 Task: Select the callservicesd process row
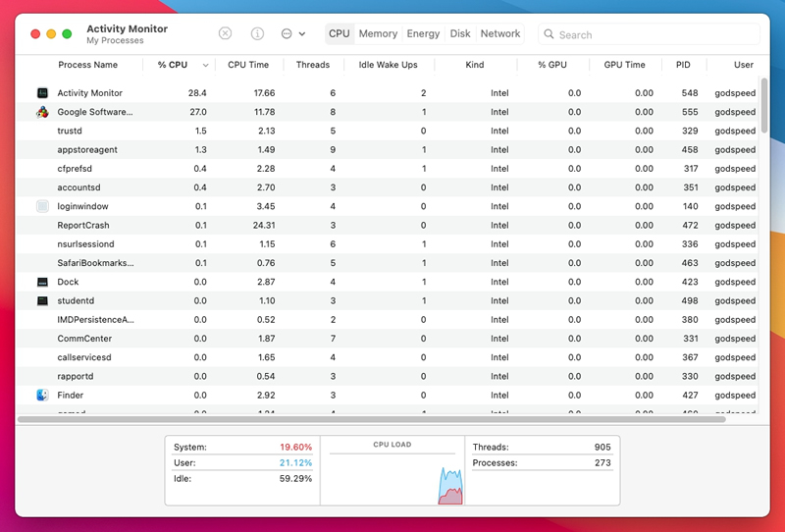pyautogui.click(x=387, y=357)
